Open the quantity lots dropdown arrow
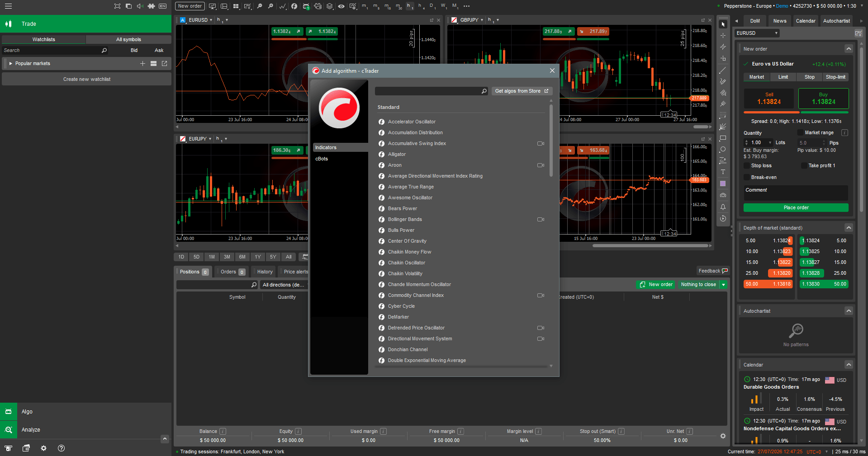Screen dimensions: 868x456 tap(770, 143)
